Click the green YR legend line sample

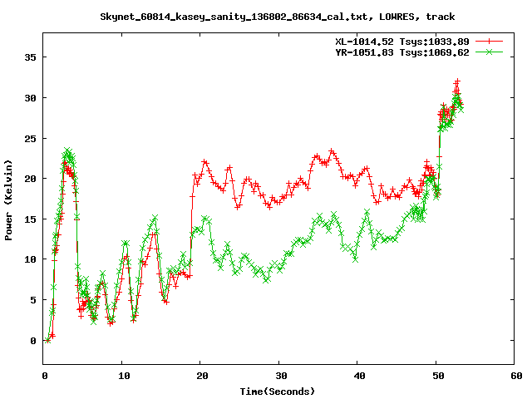[489, 52]
